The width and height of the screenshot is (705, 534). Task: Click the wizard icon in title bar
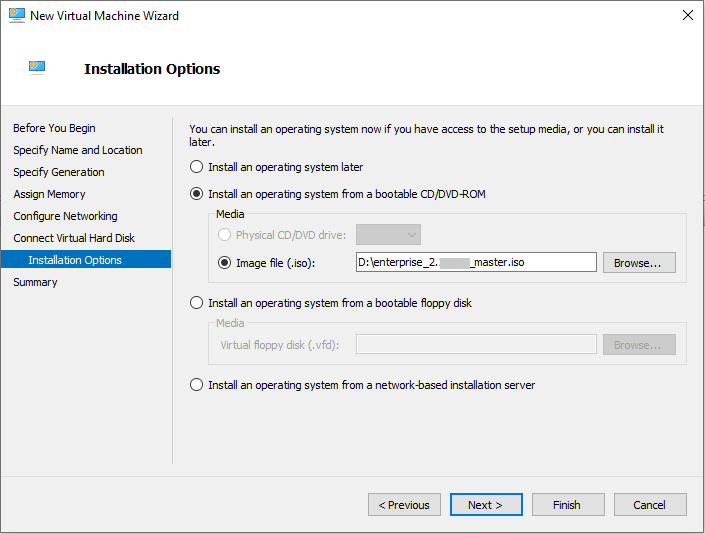[16, 16]
